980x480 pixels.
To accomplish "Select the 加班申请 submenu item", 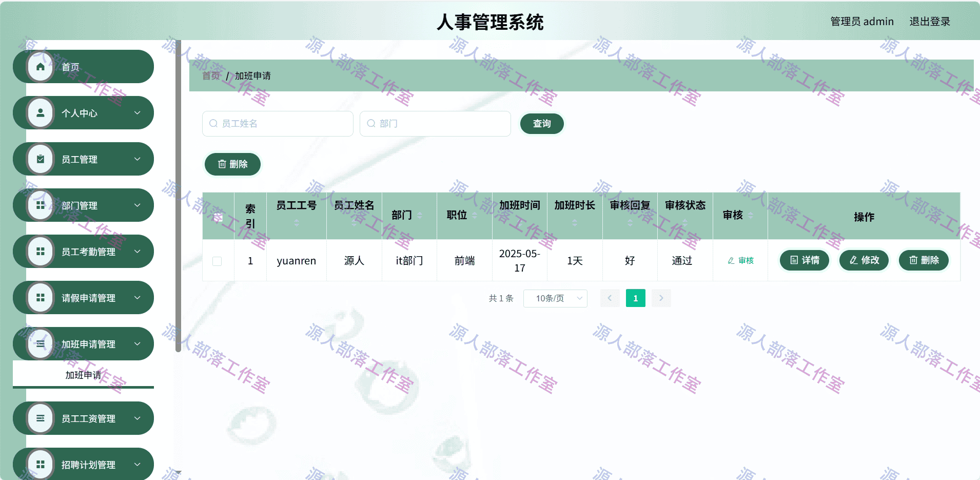I will (x=83, y=375).
